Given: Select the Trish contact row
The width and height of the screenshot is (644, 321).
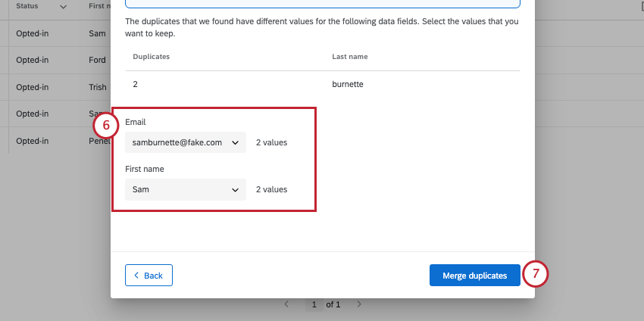Looking at the screenshot, I should [x=97, y=87].
